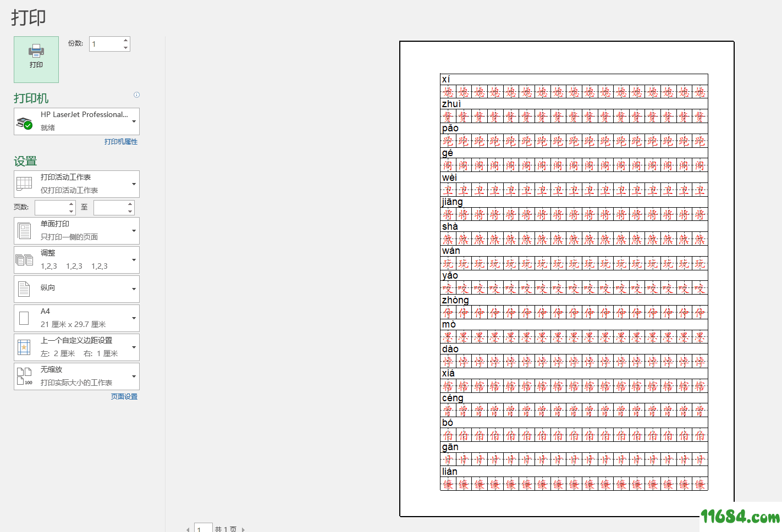782x532 pixels.
Task: Click the no-scaling 100 icon
Action: point(25,376)
